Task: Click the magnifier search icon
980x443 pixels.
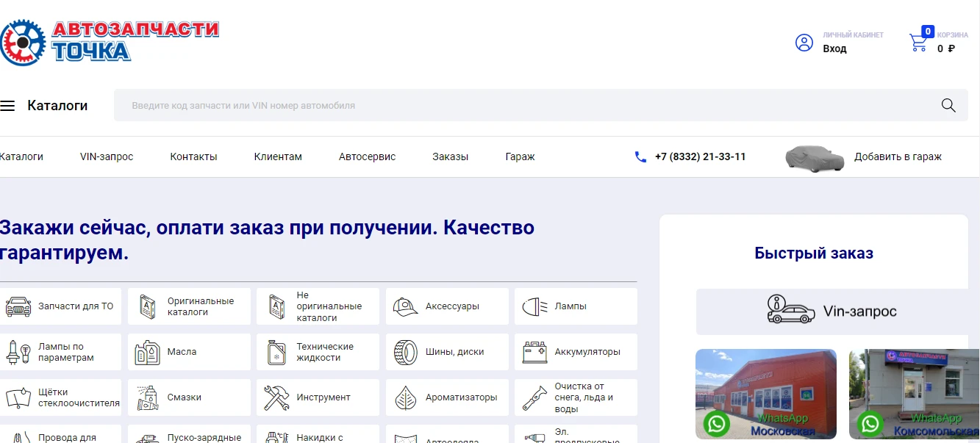Action: pos(948,105)
